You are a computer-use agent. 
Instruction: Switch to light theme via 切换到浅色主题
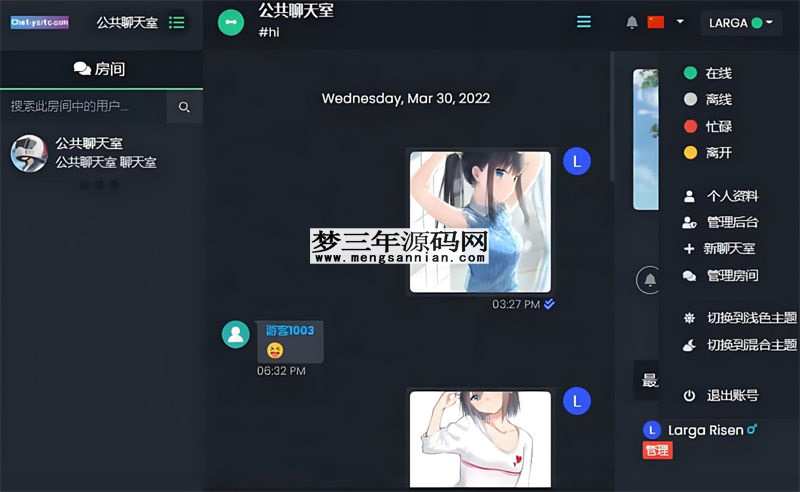pos(740,318)
